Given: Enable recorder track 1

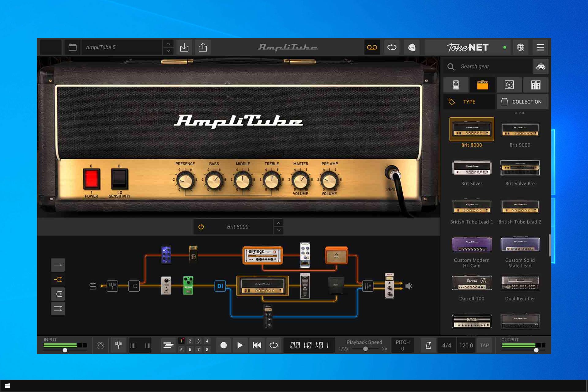Looking at the screenshot, I should pyautogui.click(x=181, y=341).
